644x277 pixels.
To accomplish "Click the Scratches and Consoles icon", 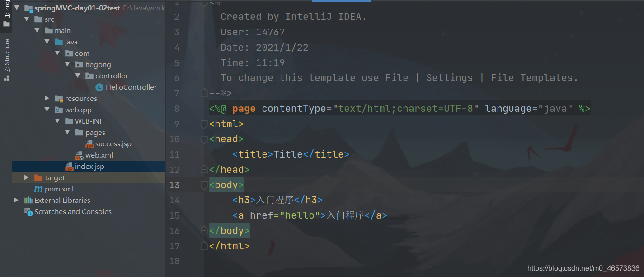I will pos(28,212).
